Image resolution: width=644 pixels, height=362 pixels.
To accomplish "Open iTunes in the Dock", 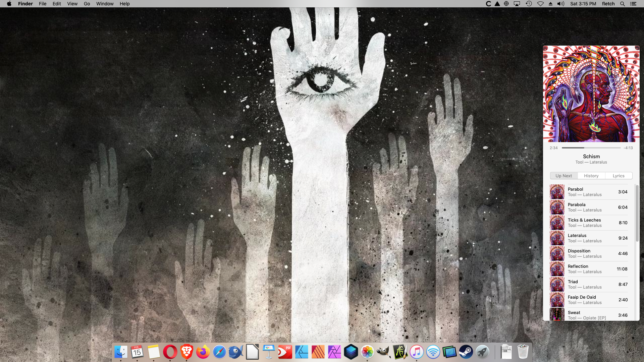I will coord(417,352).
